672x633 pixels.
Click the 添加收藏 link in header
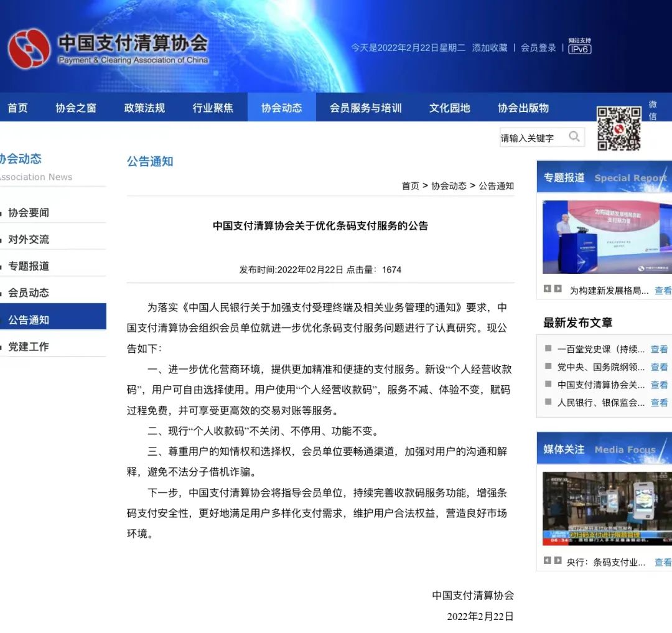490,48
